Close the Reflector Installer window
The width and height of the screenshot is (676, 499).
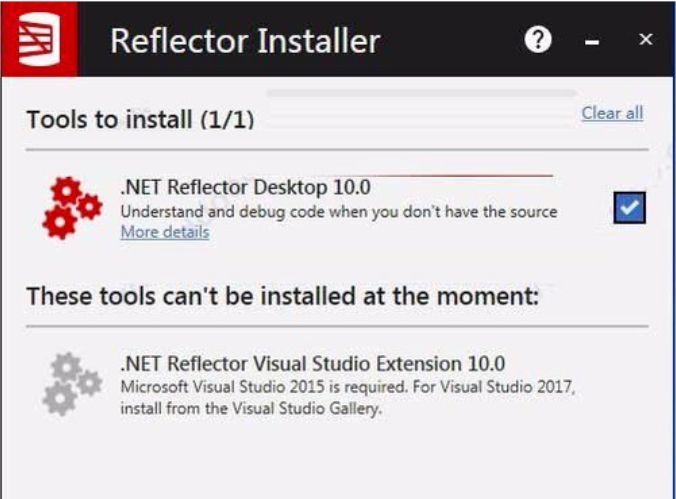coord(645,39)
